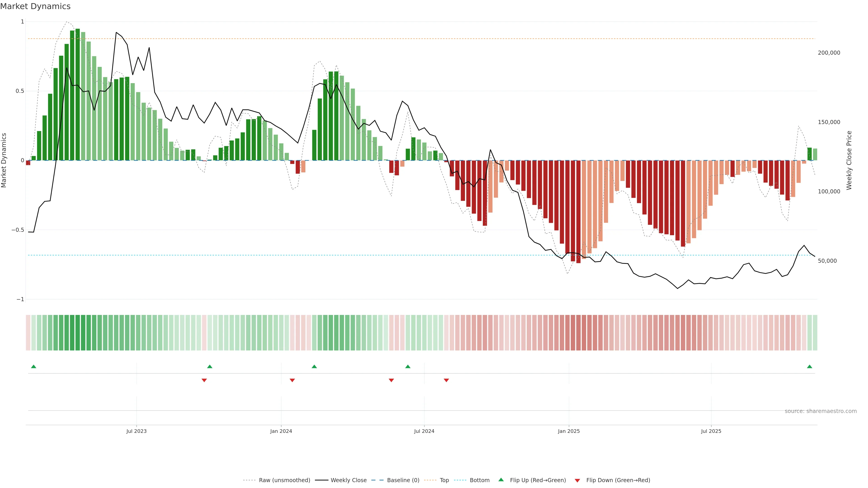Click the Weekly Close Price axis title
The image size is (868, 488).
[x=849, y=160]
